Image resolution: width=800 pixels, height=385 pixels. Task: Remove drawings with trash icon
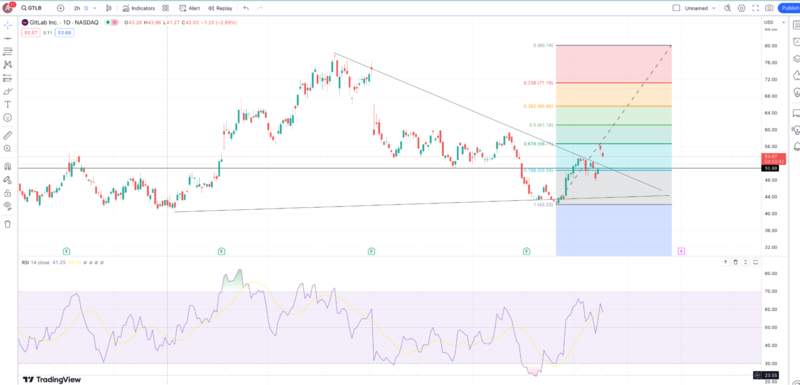coord(8,224)
